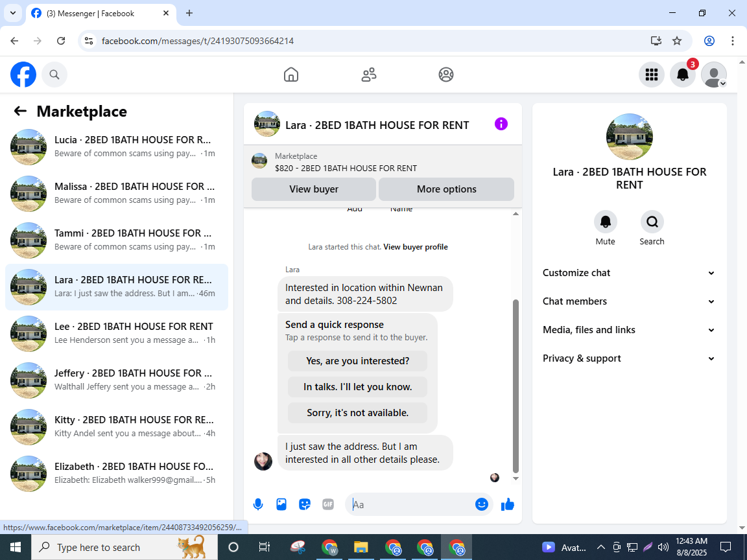Open Task View on the taskbar
Image resolution: width=747 pixels, height=560 pixels.
point(264,547)
